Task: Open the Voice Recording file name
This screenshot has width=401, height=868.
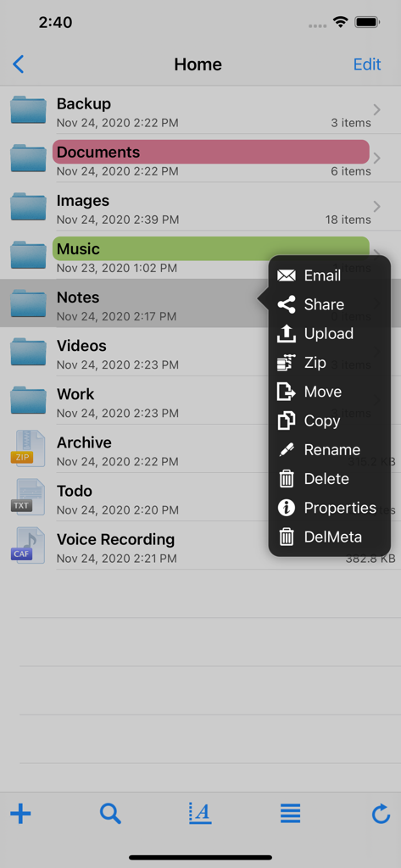Action: (116, 539)
